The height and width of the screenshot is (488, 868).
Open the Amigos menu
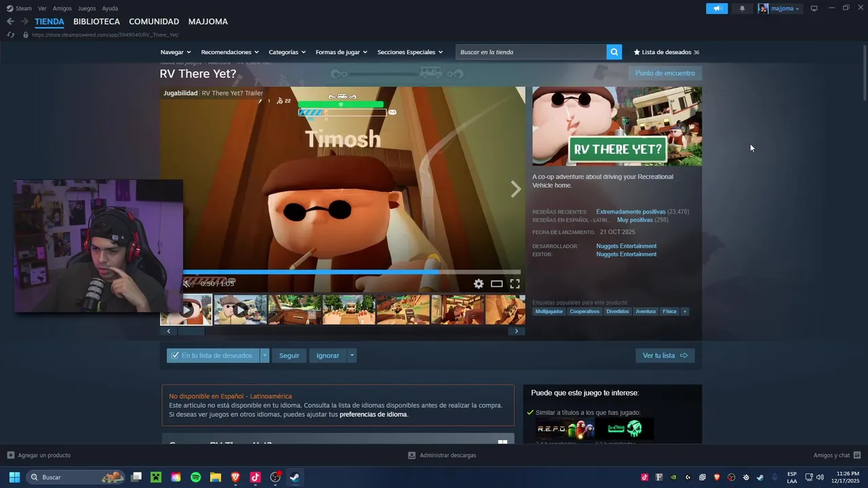pyautogui.click(x=62, y=8)
